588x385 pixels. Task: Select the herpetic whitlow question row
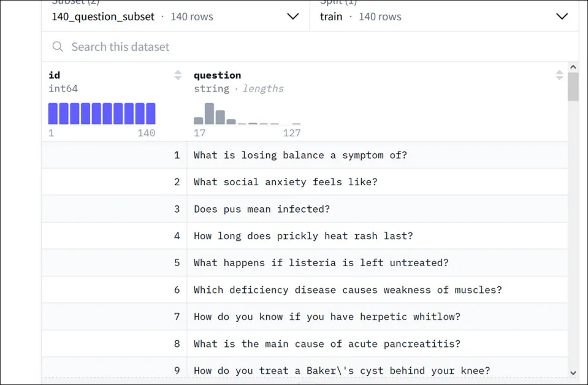click(327, 317)
